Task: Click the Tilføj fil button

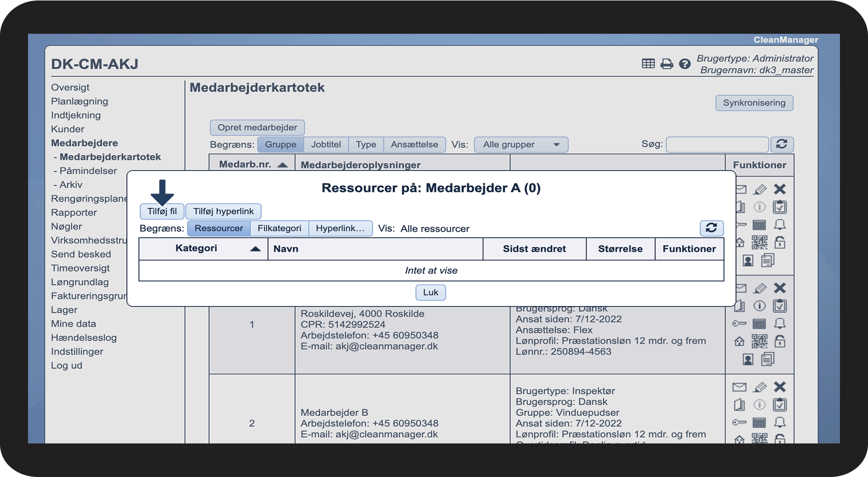Action: (x=162, y=211)
